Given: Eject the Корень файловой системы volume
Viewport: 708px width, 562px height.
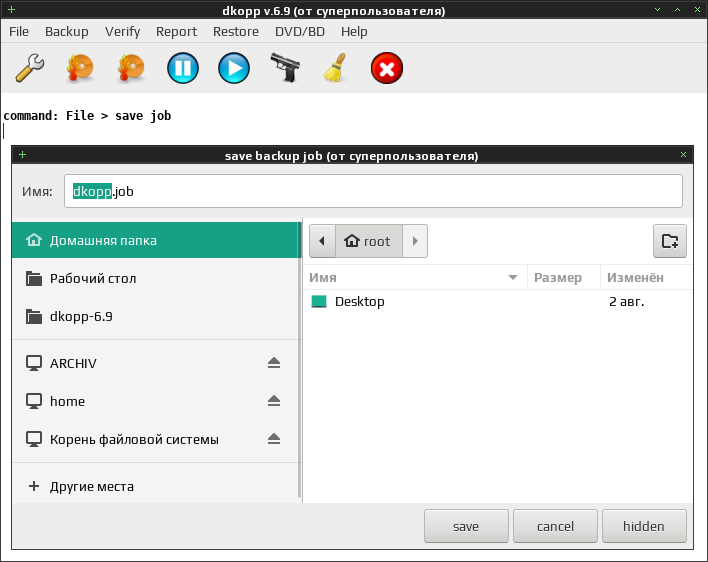Looking at the screenshot, I should pos(274,439).
